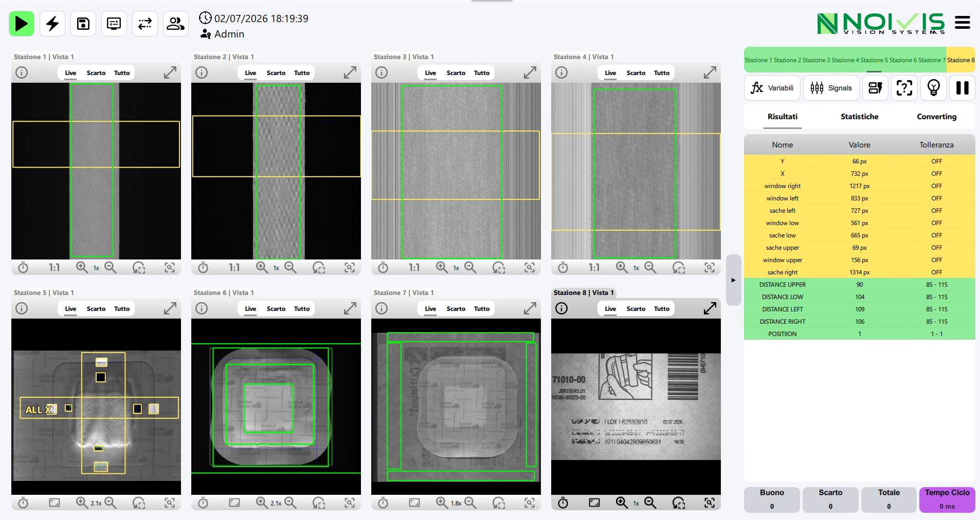Open the hamburger menu next to NOIVIS logo
980x520 pixels.
(963, 23)
